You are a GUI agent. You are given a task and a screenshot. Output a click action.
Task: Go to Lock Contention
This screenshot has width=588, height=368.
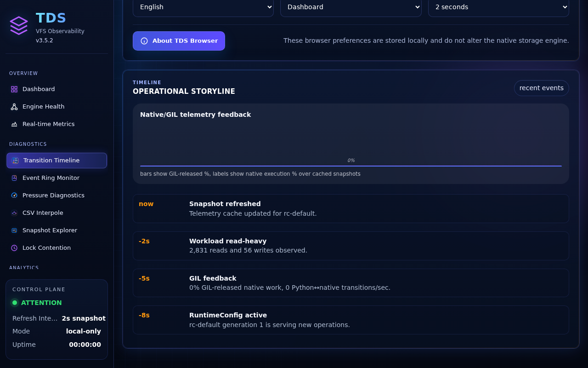57,248
